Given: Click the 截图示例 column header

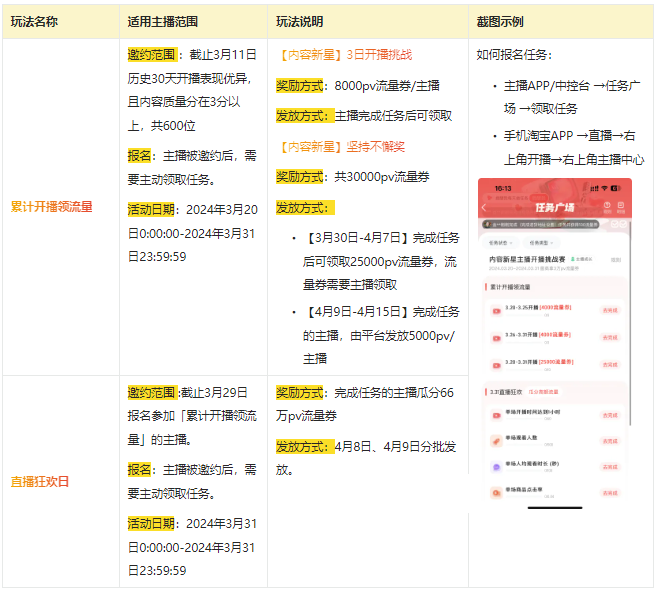Looking at the screenshot, I should tap(500, 22).
